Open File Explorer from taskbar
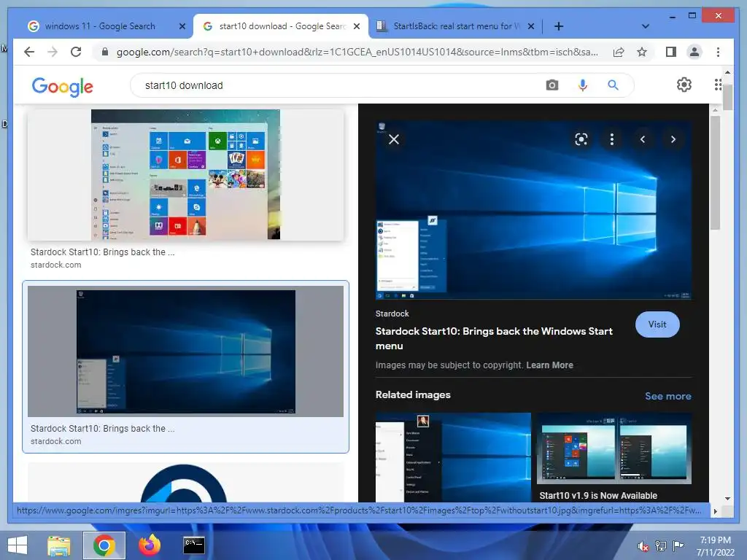This screenshot has width=747, height=560. (58, 545)
